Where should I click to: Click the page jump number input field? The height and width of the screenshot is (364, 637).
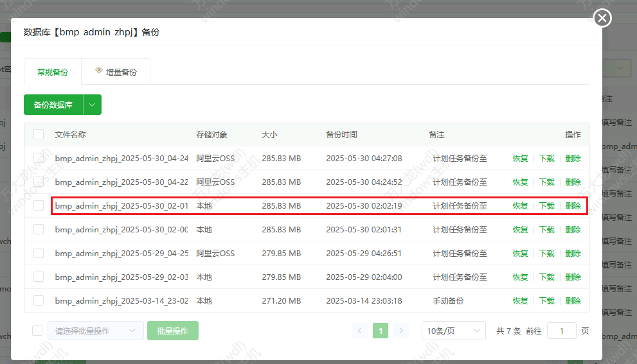[562, 331]
